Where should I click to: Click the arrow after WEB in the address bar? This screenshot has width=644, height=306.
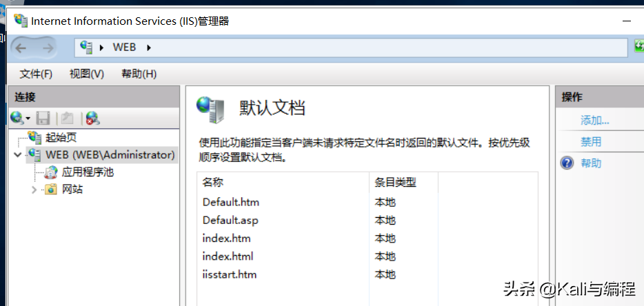tap(149, 48)
